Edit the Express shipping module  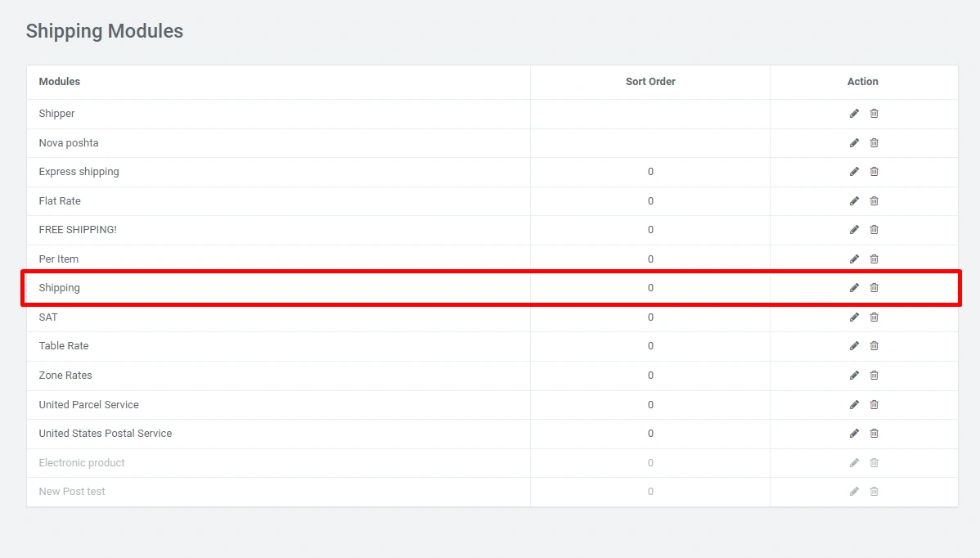pos(854,172)
